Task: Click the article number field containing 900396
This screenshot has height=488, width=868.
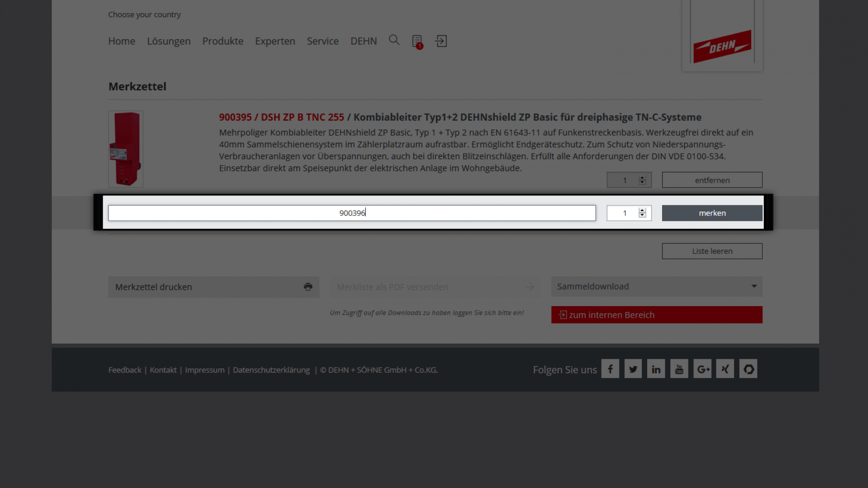Action: click(x=352, y=213)
